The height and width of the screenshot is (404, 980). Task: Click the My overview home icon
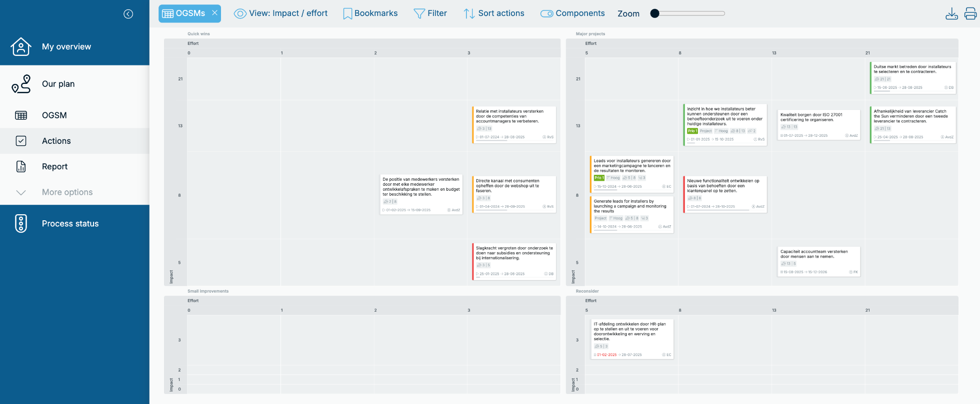tap(21, 46)
